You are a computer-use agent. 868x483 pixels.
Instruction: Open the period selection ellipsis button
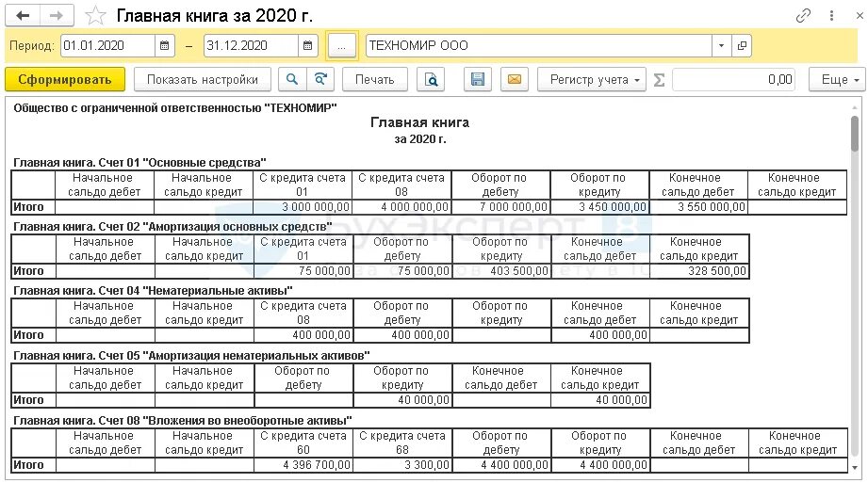341,46
